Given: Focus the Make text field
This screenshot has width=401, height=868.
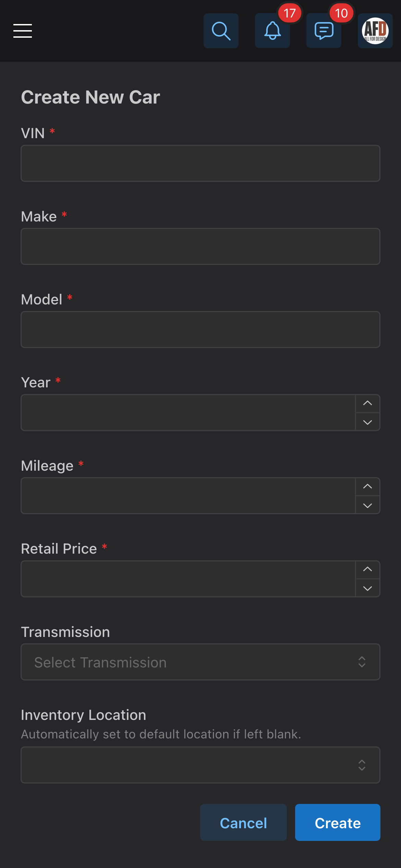Looking at the screenshot, I should 200,246.
